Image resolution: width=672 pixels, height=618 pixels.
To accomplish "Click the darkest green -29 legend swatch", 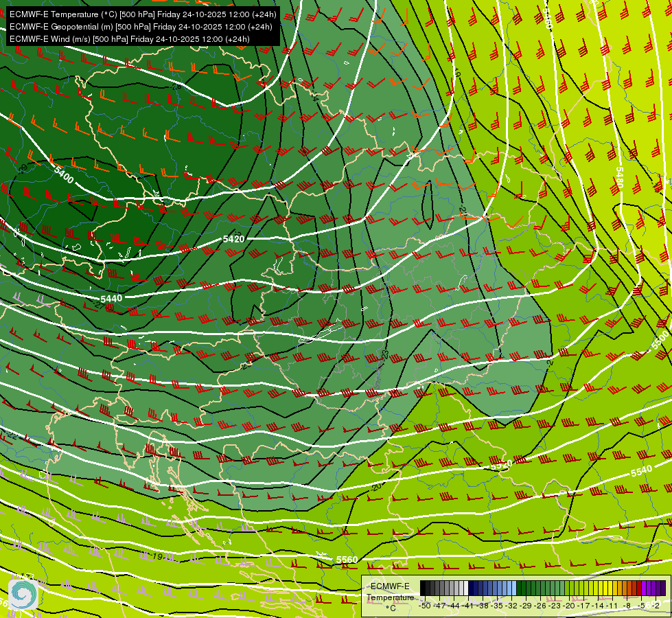I will pyautogui.click(x=519, y=588).
